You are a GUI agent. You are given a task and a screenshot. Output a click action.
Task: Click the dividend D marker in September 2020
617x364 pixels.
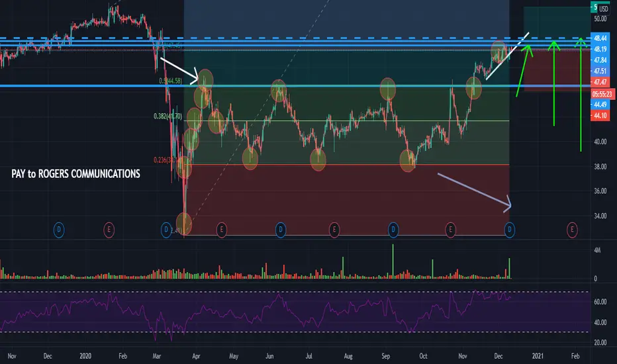[x=393, y=230]
